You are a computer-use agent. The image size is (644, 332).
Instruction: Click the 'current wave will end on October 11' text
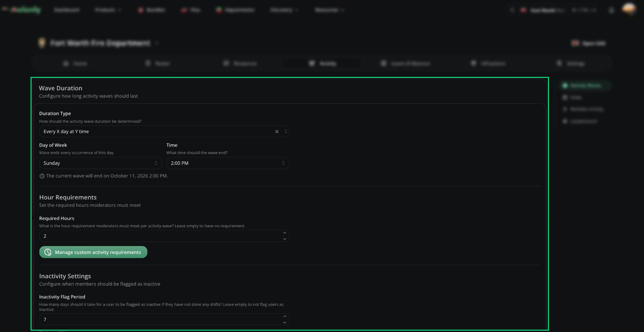107,176
